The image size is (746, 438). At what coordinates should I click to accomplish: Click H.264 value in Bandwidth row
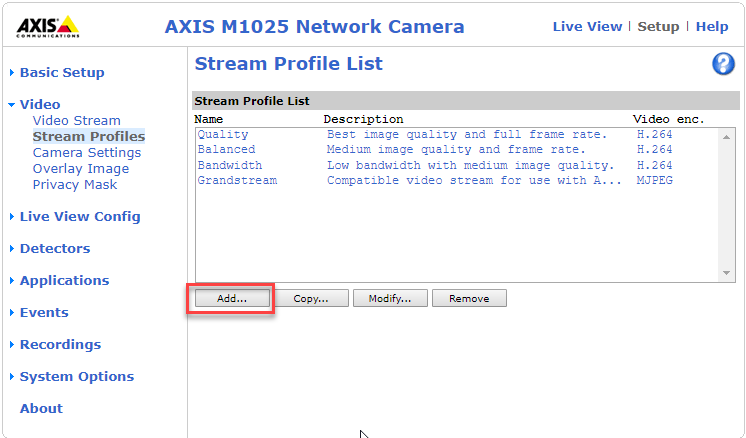pyautogui.click(x=655, y=165)
